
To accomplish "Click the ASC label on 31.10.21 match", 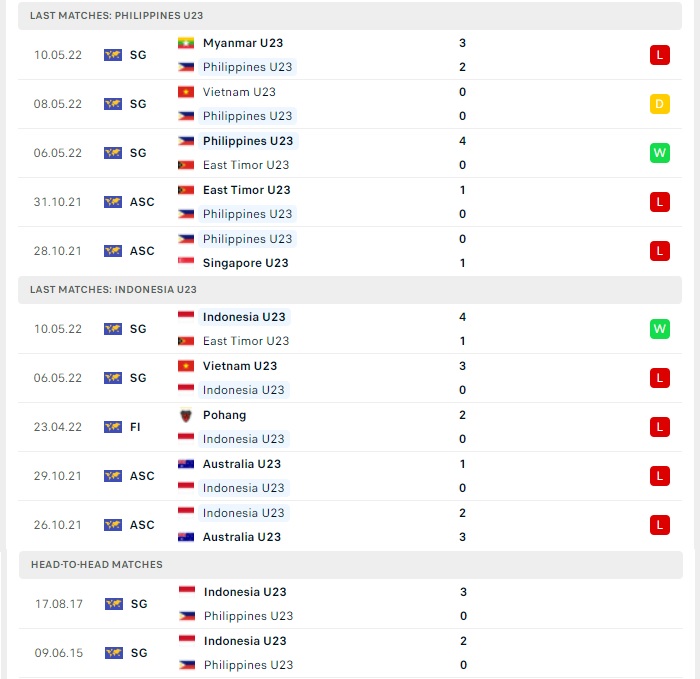I will tap(142, 202).
